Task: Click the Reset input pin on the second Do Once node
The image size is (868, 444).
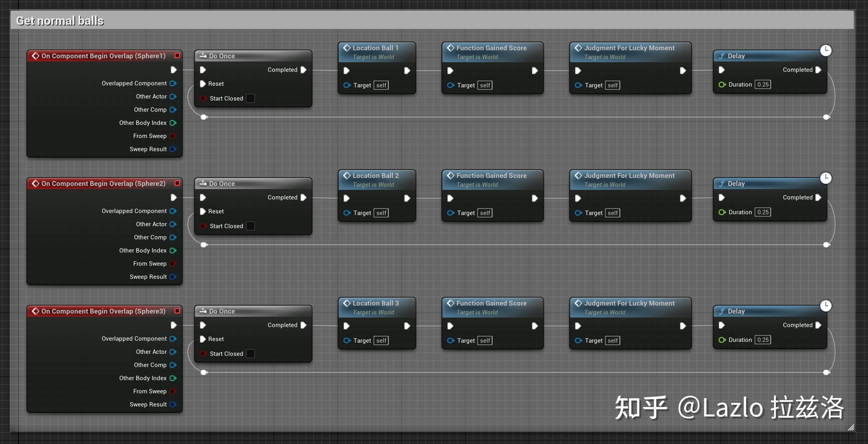Action: click(203, 211)
